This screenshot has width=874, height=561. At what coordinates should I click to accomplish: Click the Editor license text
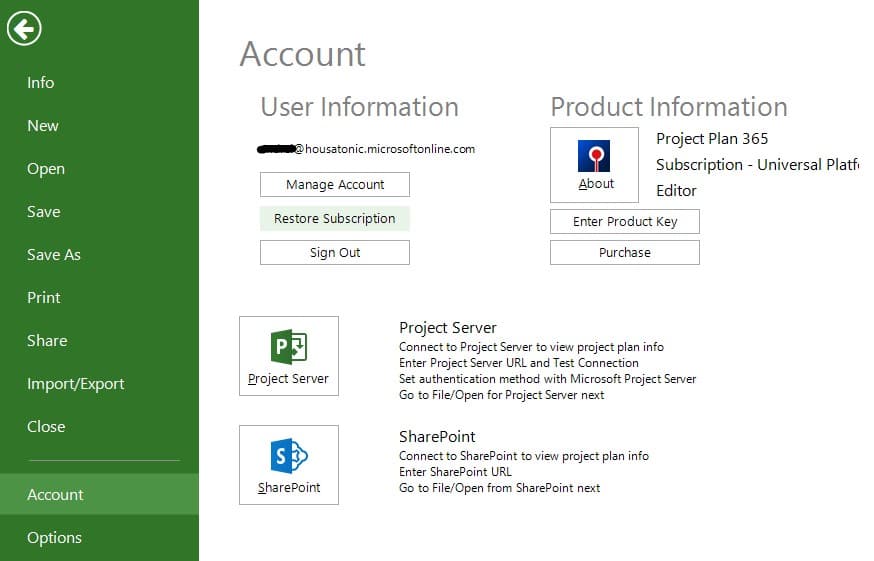pos(676,191)
